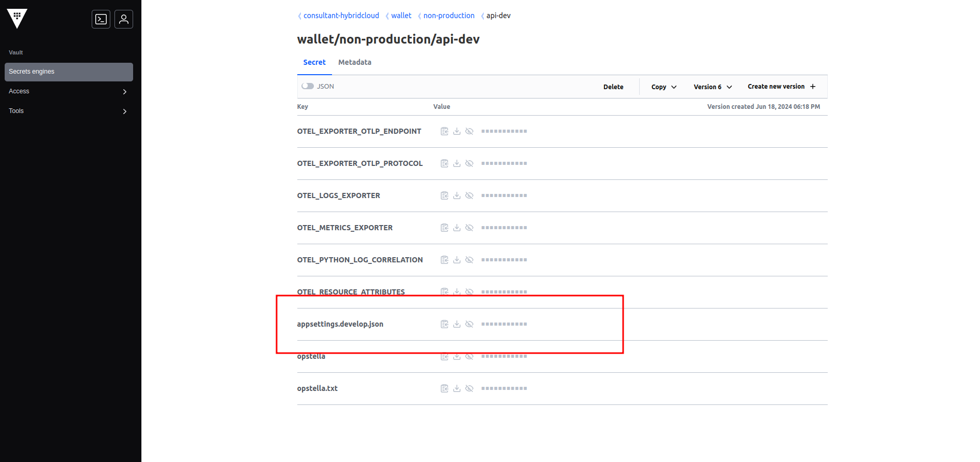Select Secrets engines in sidebar
Screen dimensions: 980x462
coord(68,72)
